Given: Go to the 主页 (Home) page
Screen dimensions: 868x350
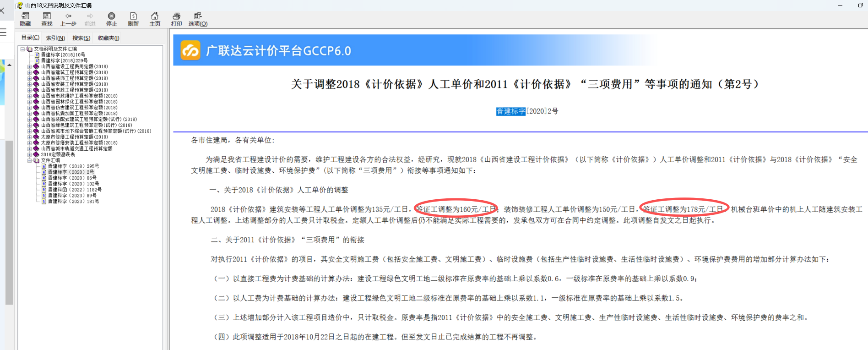Looking at the screenshot, I should [x=155, y=19].
